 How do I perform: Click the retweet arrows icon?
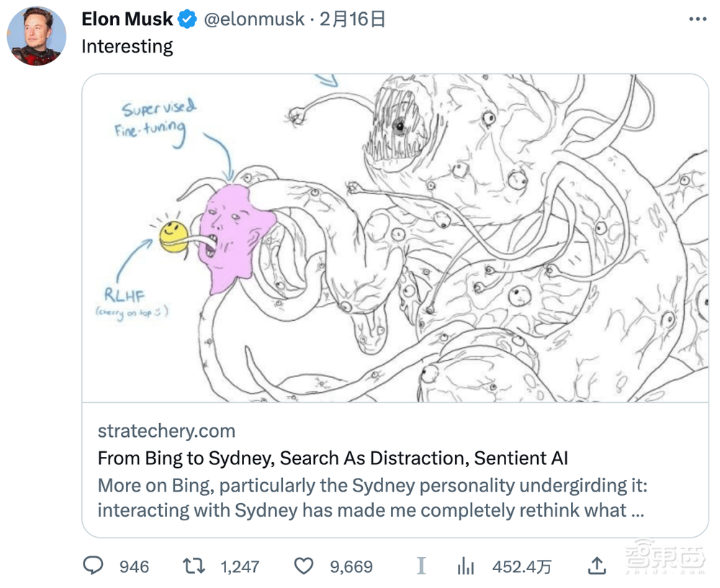click(x=194, y=566)
